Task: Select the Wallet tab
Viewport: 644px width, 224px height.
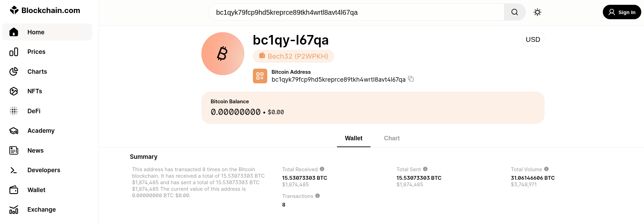Action: [353, 138]
